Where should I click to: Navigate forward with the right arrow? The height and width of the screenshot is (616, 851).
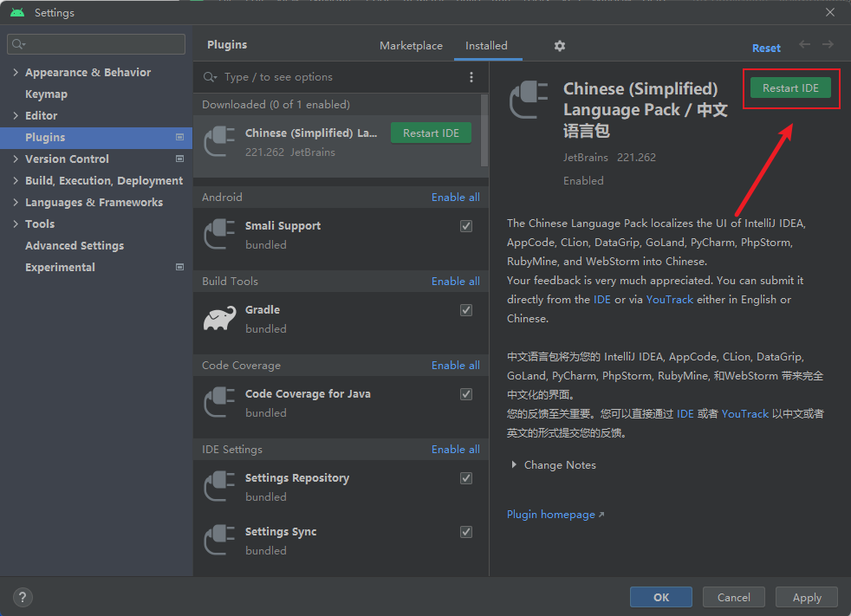(x=828, y=44)
